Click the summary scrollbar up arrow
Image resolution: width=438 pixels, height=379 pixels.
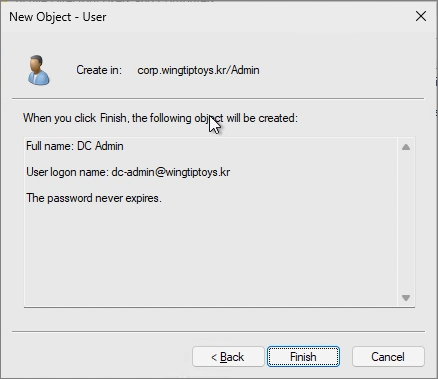pos(406,147)
